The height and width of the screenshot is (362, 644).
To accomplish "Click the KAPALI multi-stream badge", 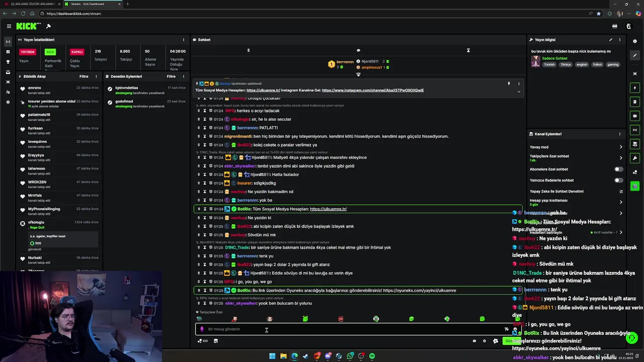I will click(x=77, y=52).
